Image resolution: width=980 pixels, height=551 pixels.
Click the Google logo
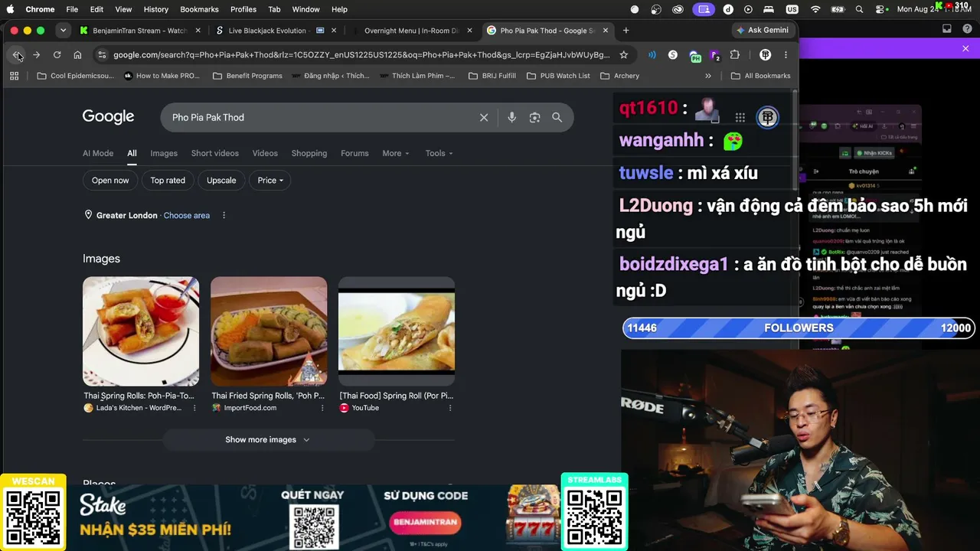click(x=108, y=117)
